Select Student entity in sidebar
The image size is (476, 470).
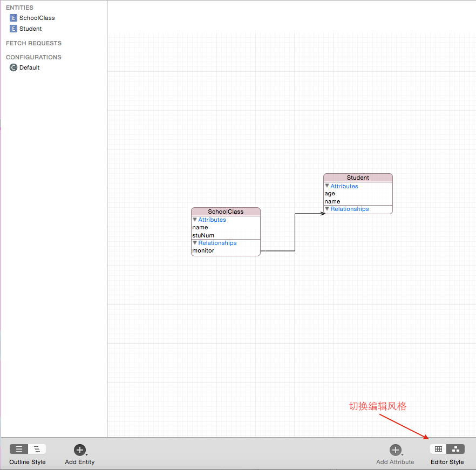coord(30,29)
